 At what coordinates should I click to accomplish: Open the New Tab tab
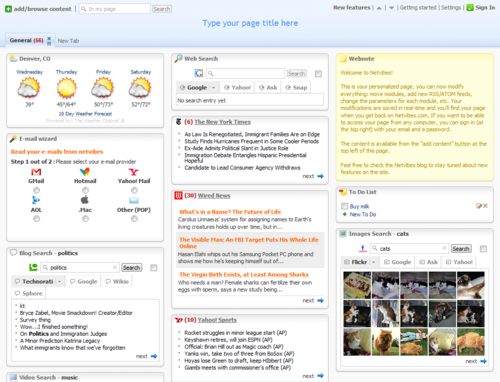[68, 41]
